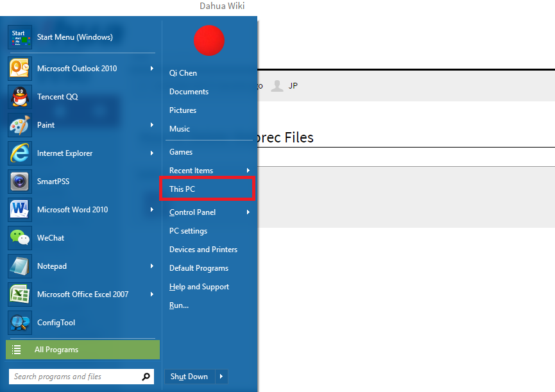Open Microsoft Office Excel 2007 icon
The width and height of the screenshot is (555, 392).
coord(20,294)
